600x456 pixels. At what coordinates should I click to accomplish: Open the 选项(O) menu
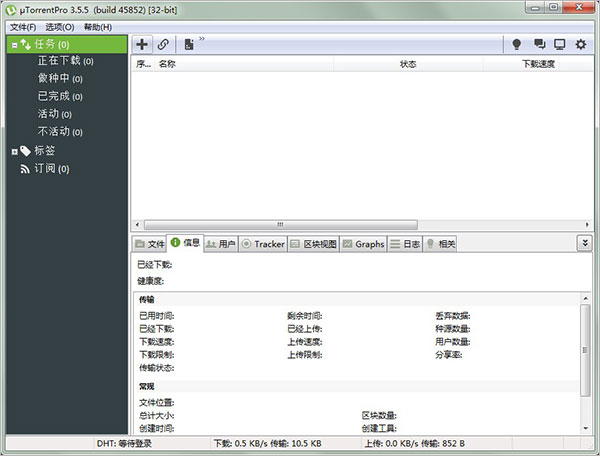click(x=60, y=27)
